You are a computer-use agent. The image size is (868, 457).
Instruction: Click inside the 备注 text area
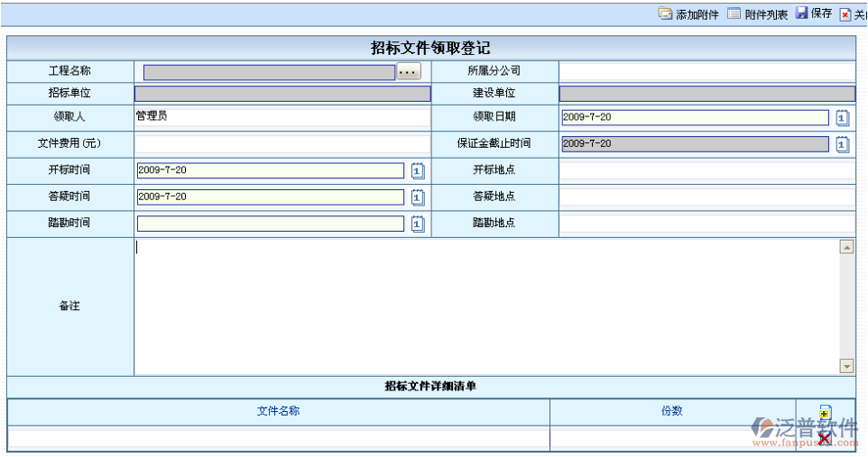(x=487, y=307)
